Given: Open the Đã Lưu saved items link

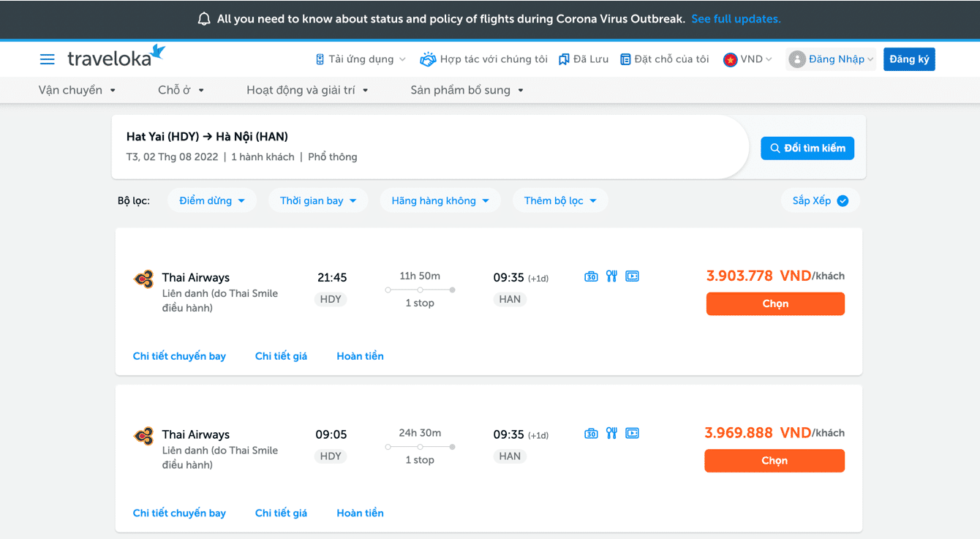Looking at the screenshot, I should 584,59.
